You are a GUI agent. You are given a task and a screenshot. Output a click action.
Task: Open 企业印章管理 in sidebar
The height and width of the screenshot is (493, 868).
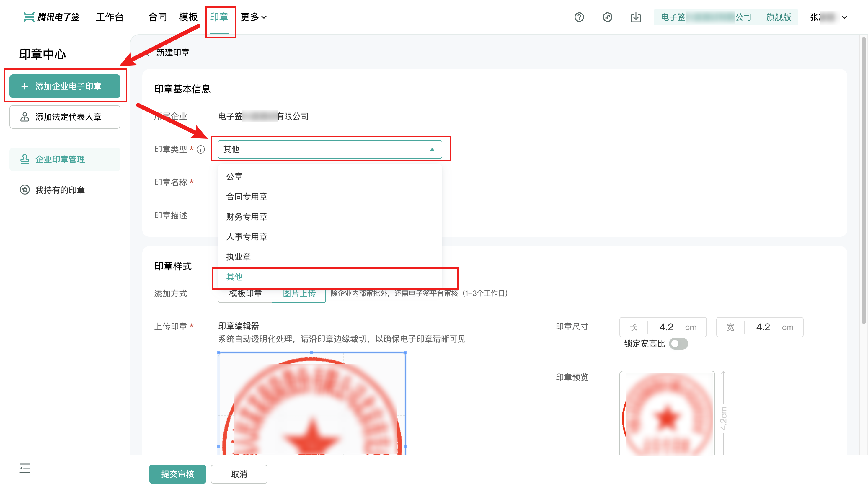65,159
